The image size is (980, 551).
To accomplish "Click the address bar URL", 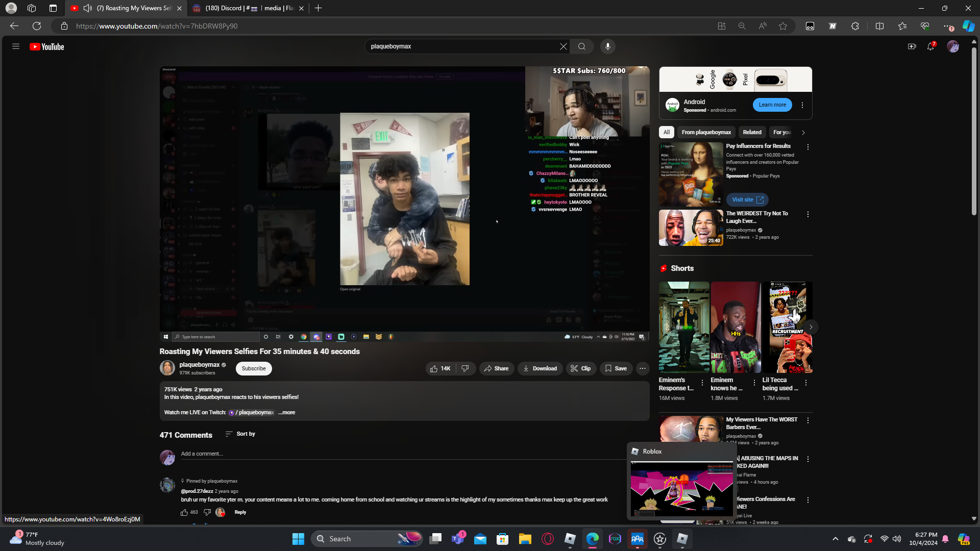I will 157,26.
